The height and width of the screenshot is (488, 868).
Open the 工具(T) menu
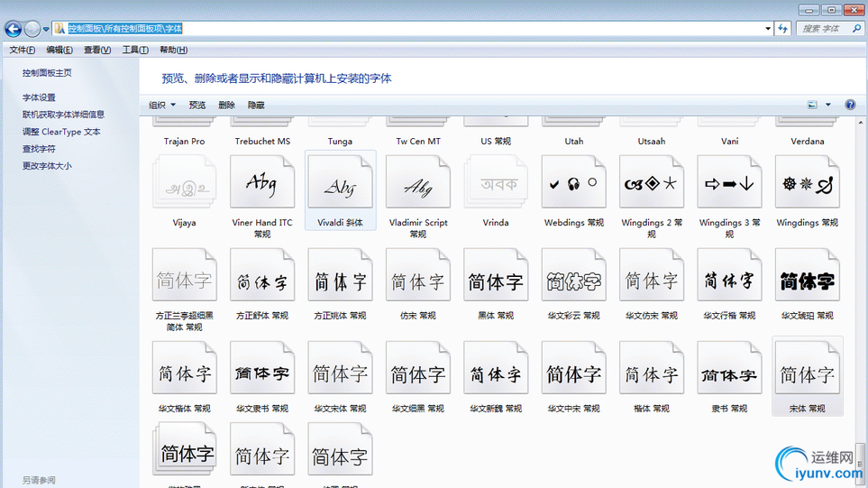tap(135, 50)
